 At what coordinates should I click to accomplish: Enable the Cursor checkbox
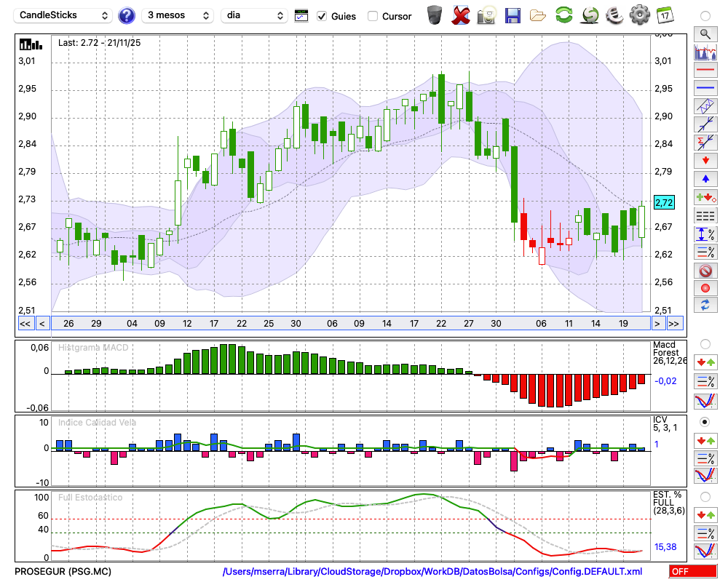coord(373,16)
